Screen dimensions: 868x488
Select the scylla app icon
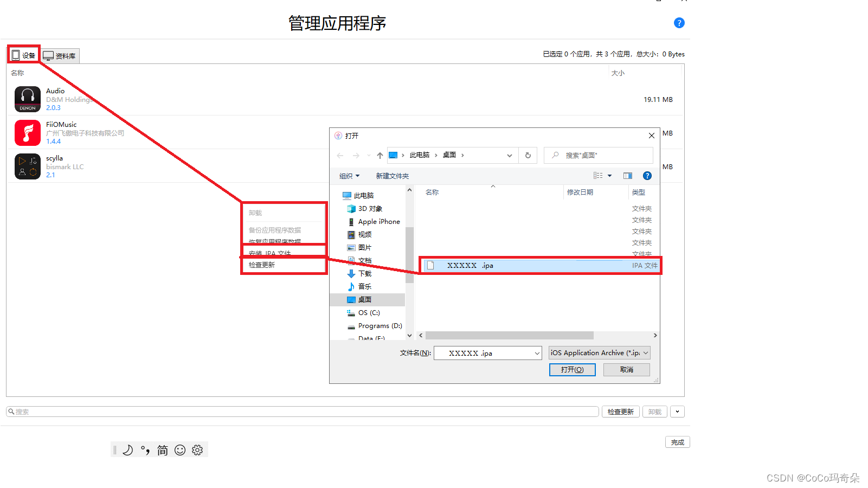(28, 166)
